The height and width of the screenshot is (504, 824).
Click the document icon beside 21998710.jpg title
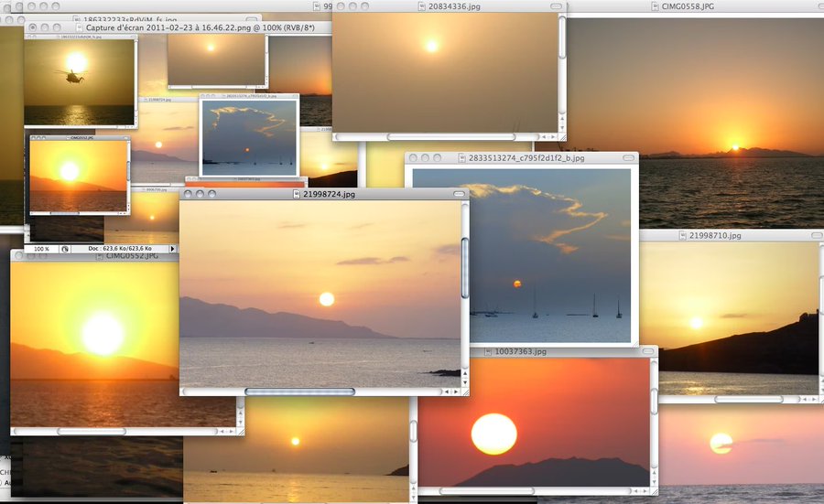pos(682,236)
